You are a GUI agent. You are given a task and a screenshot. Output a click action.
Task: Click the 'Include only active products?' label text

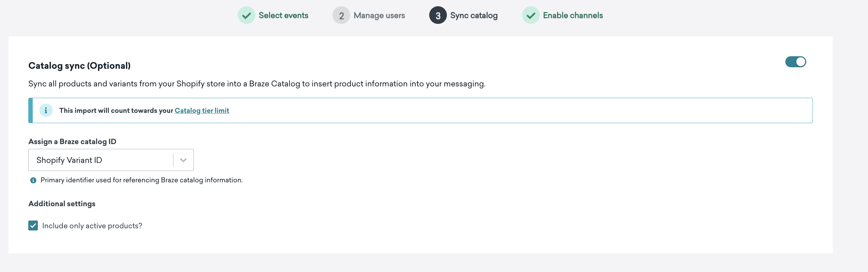coord(92,226)
